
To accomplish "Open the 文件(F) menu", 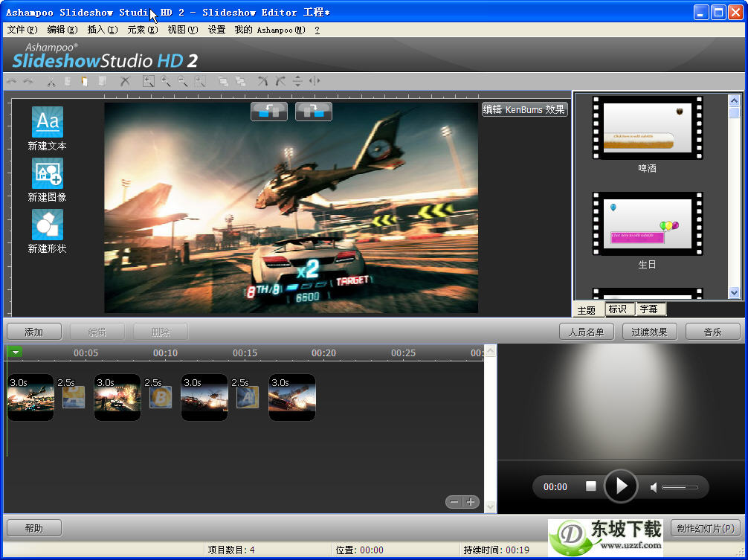I will pyautogui.click(x=22, y=30).
